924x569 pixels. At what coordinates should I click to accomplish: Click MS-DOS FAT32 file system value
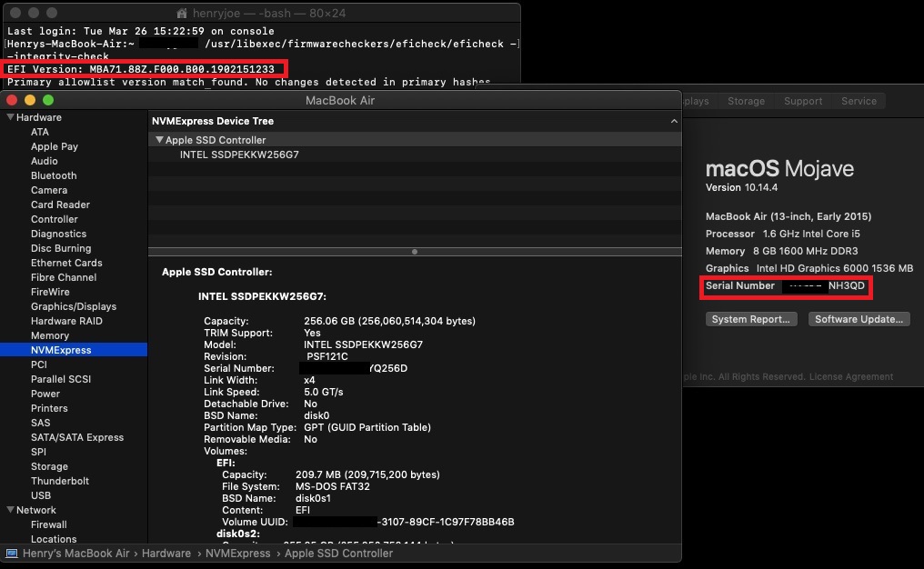click(332, 486)
